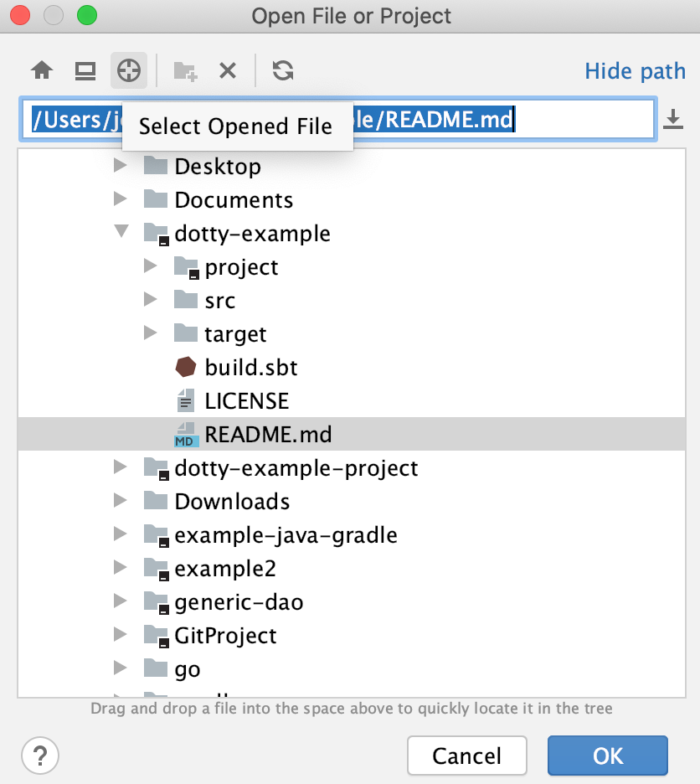Expand the Desktop folder

tap(121, 166)
